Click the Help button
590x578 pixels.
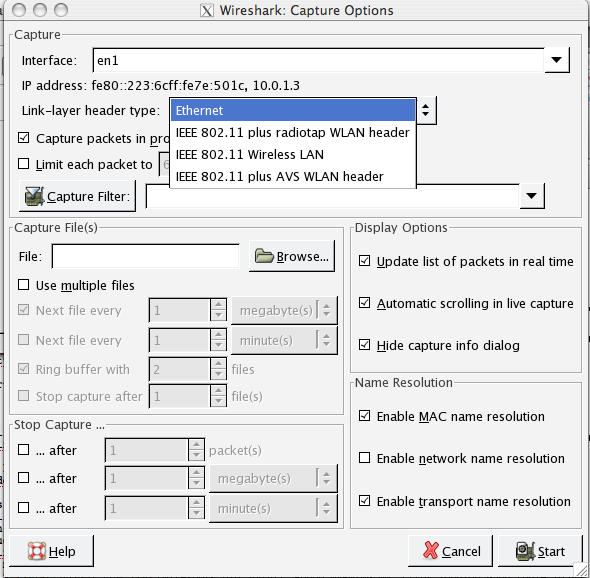click(51, 551)
